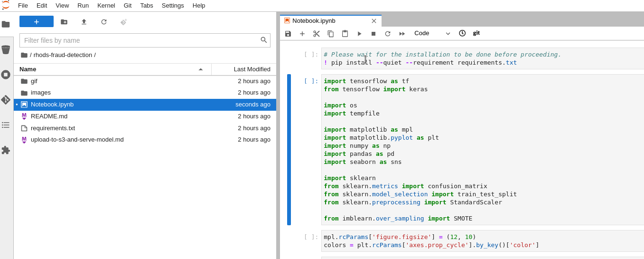
Task: Click the root folder icon in breadcrumb
Action: pos(24,55)
